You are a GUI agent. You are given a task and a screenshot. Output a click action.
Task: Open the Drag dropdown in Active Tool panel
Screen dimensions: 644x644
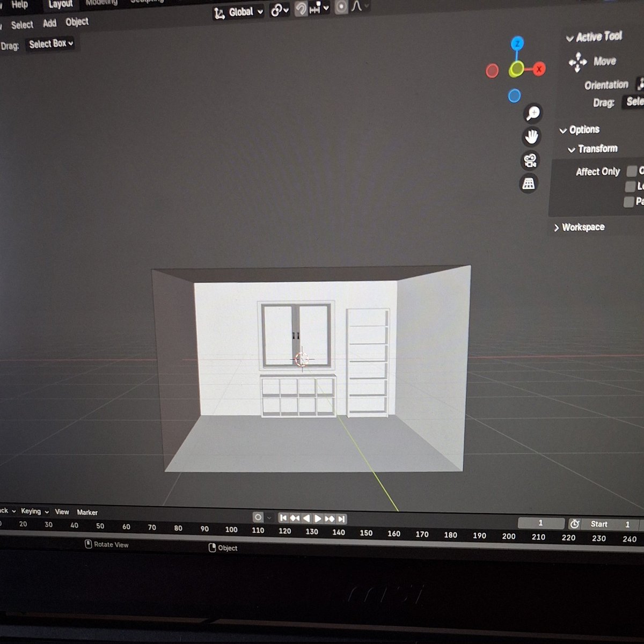click(x=633, y=101)
